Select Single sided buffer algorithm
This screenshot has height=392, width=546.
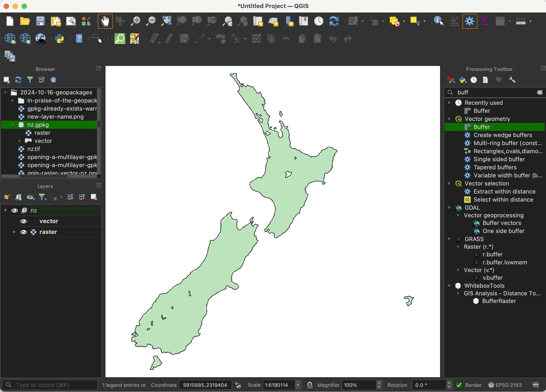coord(499,159)
